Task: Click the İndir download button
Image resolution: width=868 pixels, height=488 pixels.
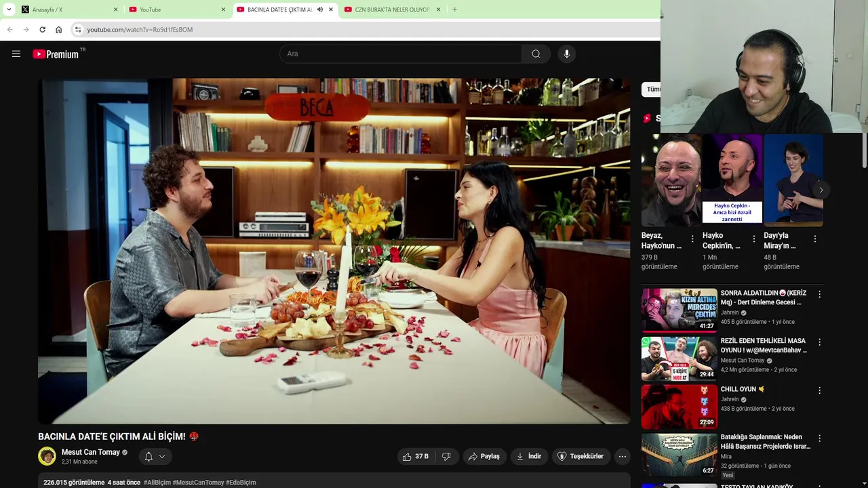Action: coord(529,457)
